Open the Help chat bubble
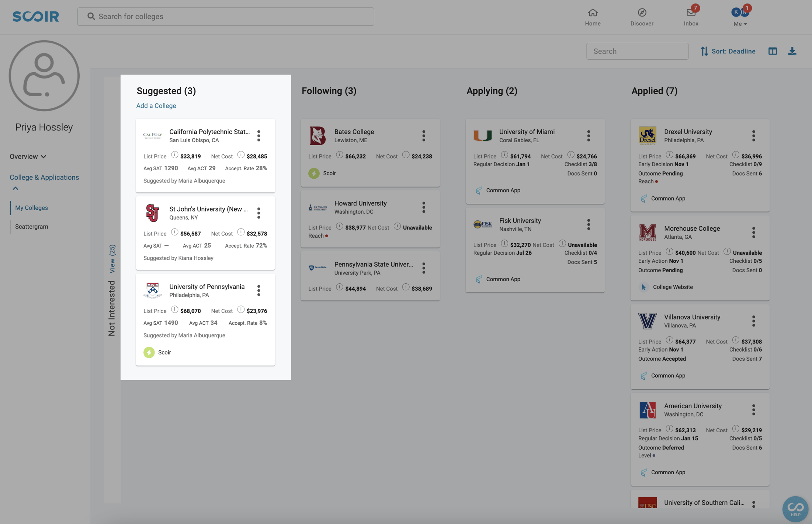 coord(795,509)
